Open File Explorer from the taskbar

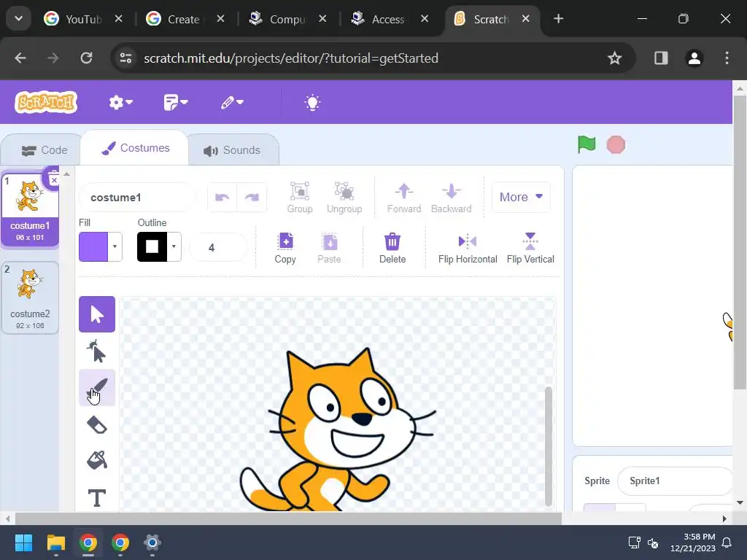point(55,542)
